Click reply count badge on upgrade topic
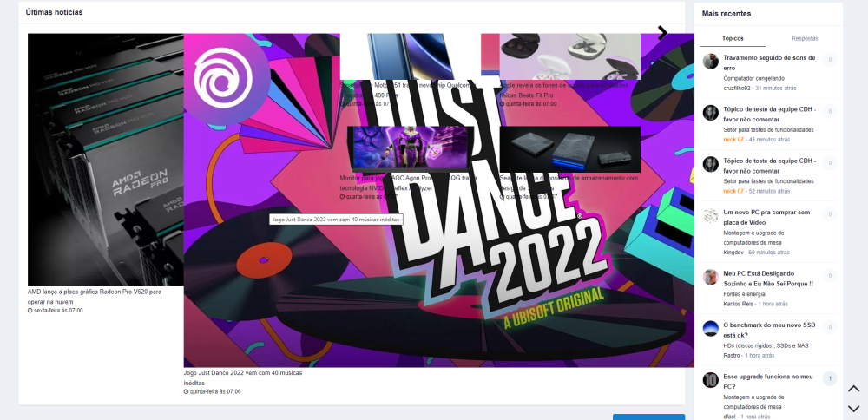Screen dimensions: 868x420 [x=830, y=379]
